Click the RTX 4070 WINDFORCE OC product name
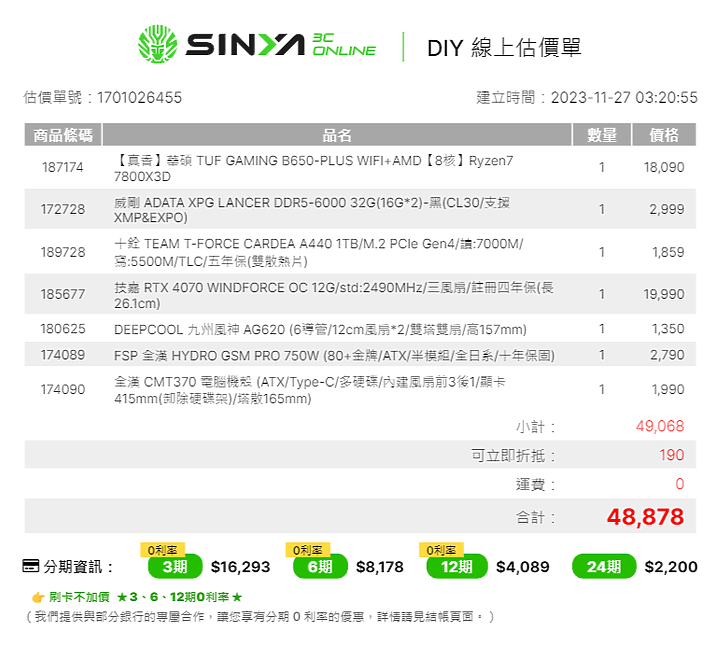Image resolution: width=720 pixels, height=646 pixels. pyautogui.click(x=334, y=295)
